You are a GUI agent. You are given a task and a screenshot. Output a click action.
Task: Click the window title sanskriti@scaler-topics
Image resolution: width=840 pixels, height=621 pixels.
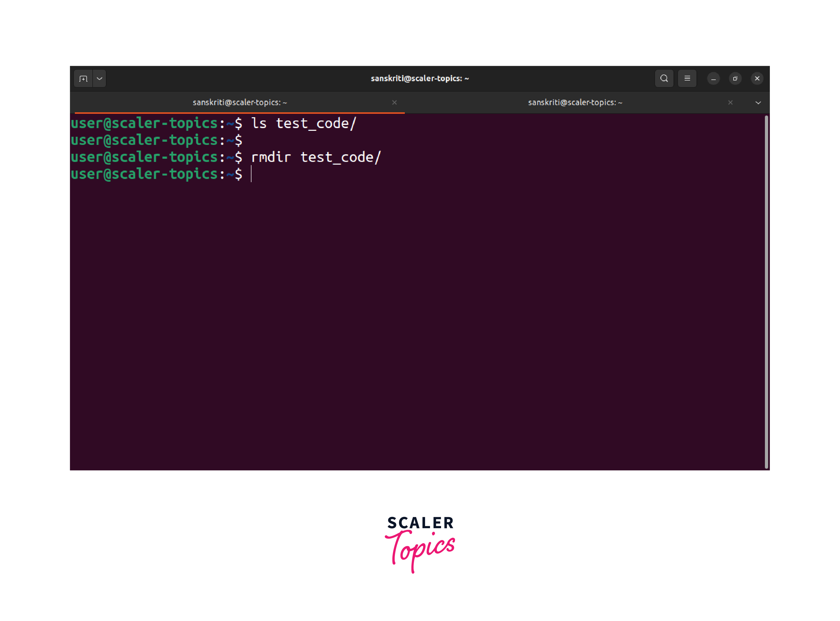click(419, 78)
